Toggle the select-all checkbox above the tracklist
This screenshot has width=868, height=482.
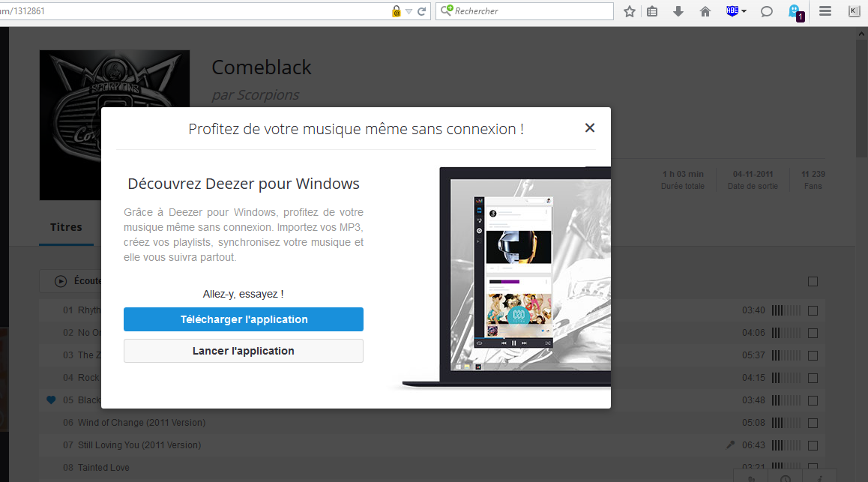[813, 281]
